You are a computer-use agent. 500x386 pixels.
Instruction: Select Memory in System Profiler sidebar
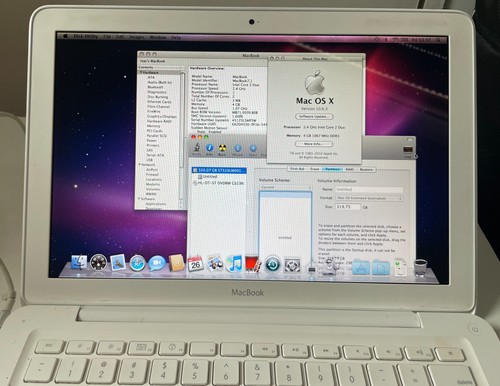pos(153,126)
